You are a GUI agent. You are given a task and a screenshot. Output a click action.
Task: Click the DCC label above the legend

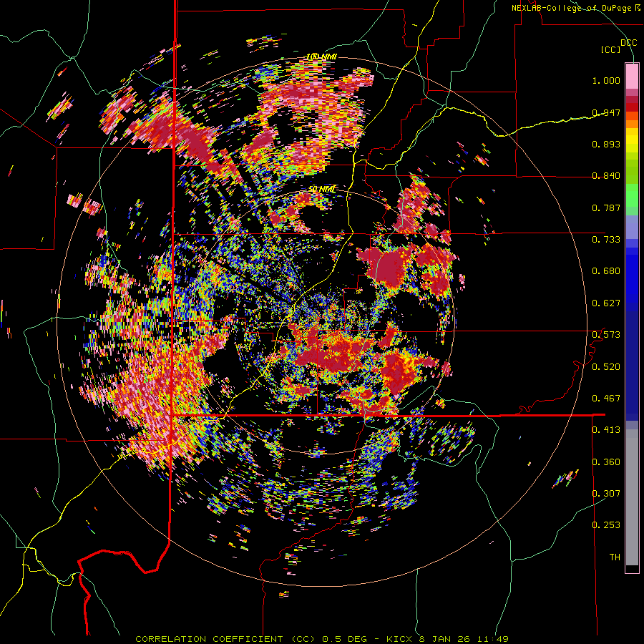[x=629, y=43]
